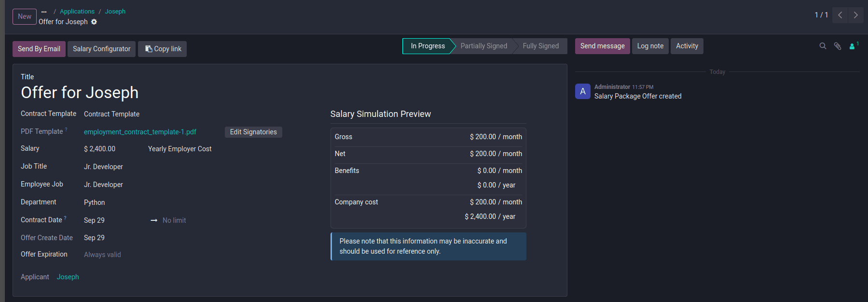Image resolution: width=868 pixels, height=302 pixels.
Task: Click Salary Simulation Preview heading
Action: (x=381, y=114)
